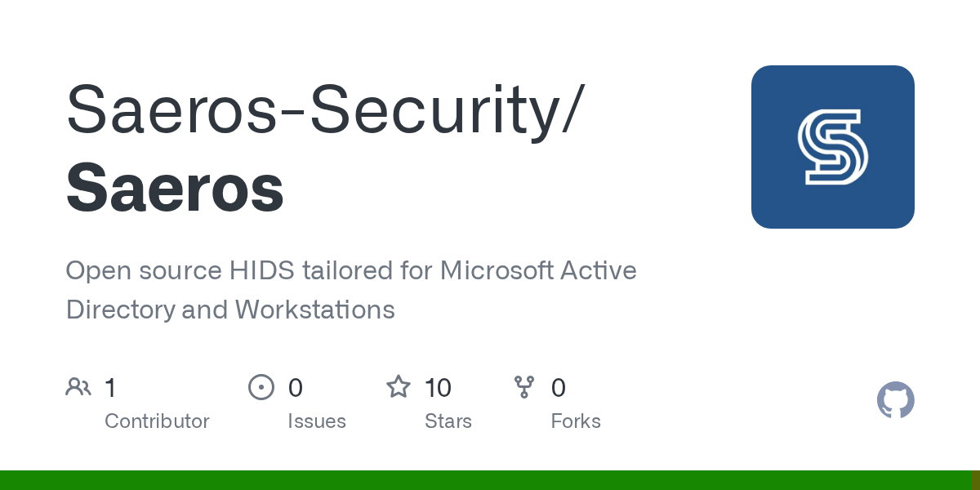Screen dimensions: 980x490
Task: Select the Contributor label
Action: point(157,421)
